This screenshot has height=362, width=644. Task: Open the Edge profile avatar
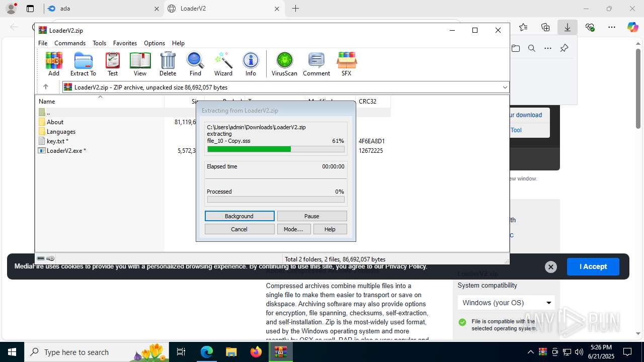coord(11,9)
